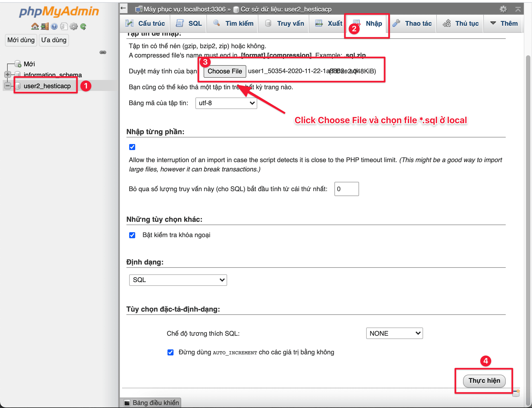This screenshot has width=532, height=408.
Task: Click the Home house icon
Action: pos(35,26)
